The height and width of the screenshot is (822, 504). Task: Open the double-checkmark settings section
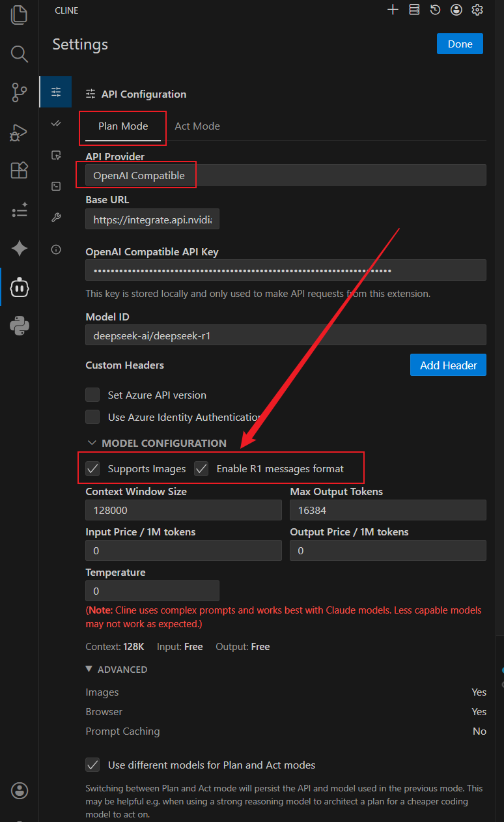[56, 123]
